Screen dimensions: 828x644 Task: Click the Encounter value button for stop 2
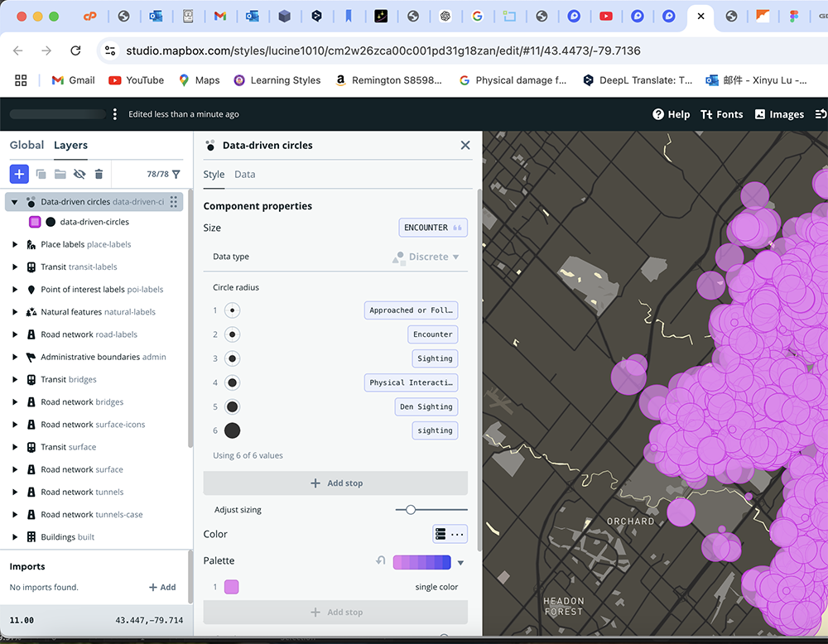click(432, 334)
